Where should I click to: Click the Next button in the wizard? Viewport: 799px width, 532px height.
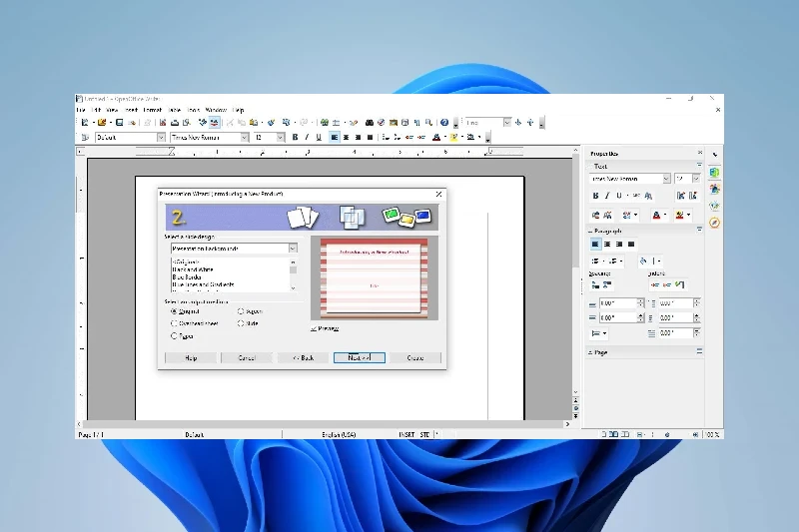pos(359,357)
